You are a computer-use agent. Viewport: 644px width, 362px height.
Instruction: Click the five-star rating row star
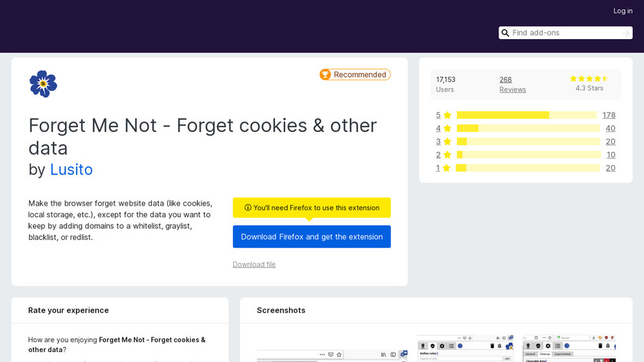pos(447,115)
